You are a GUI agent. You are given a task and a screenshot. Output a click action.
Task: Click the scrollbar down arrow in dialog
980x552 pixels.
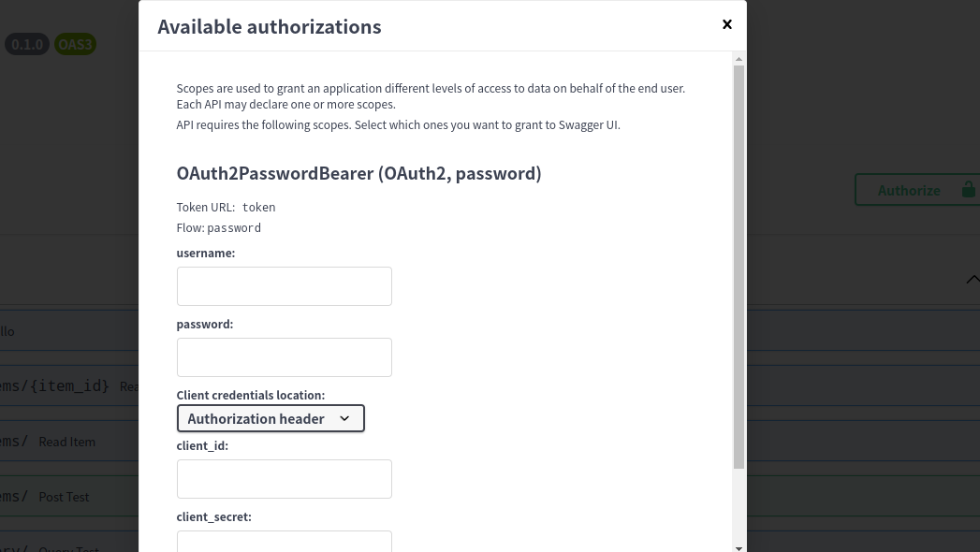point(739,547)
